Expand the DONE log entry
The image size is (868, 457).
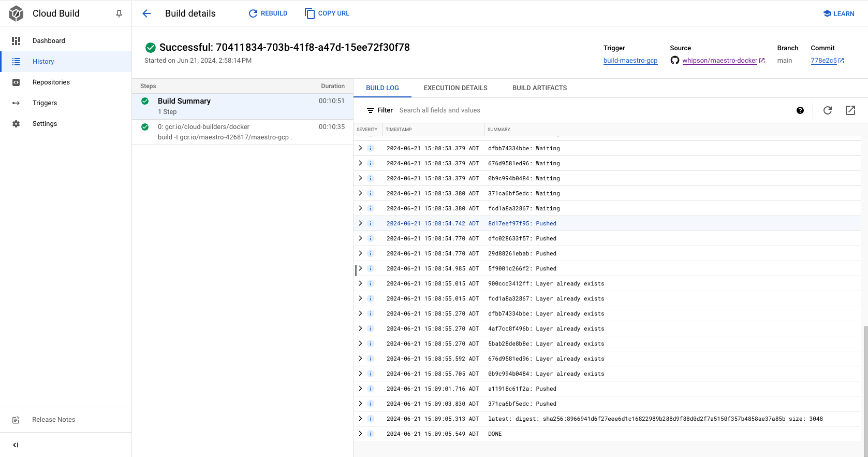(360, 434)
